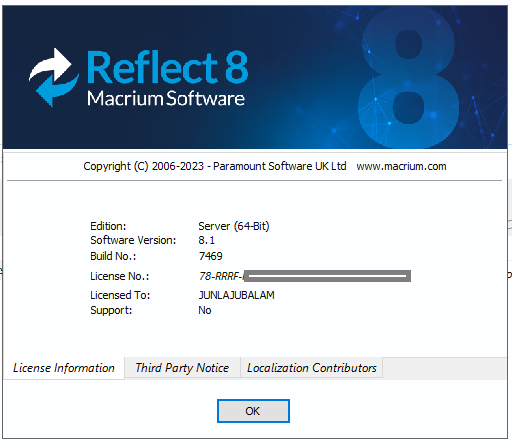Viewport: 512px width, 445px height.
Task: Open the Localization Contributors tab
Action: tap(311, 368)
